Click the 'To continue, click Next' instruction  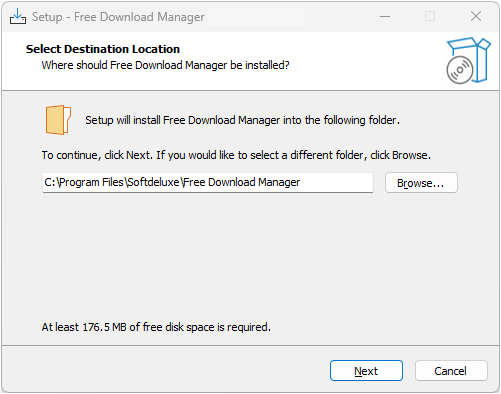coord(236,155)
